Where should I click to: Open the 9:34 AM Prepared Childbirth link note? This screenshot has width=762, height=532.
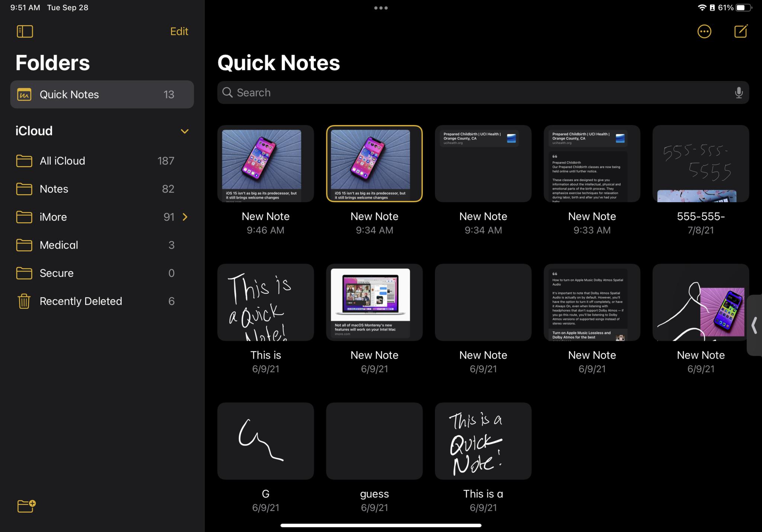(483, 164)
